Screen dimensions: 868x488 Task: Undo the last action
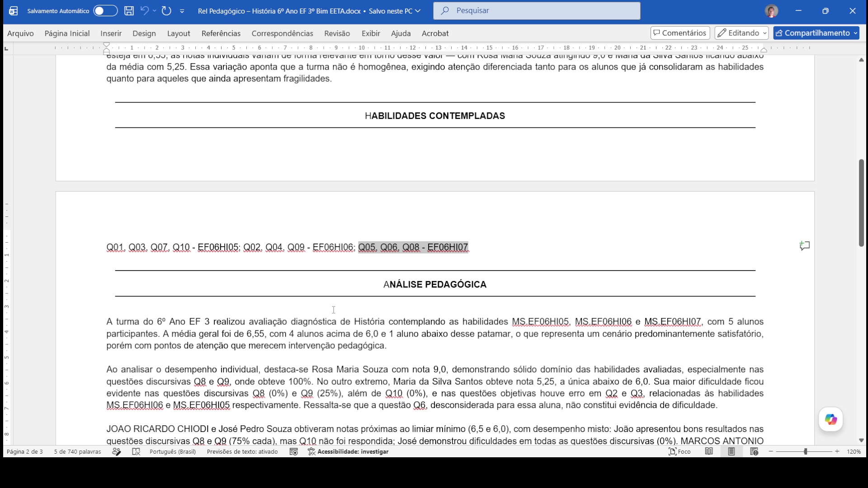pos(145,10)
